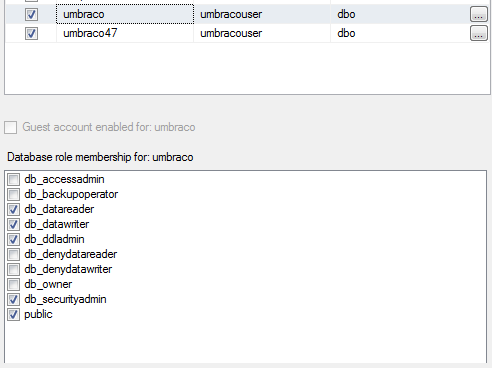The image size is (492, 368).
Task: Uncheck the db_ddladmin role
Action: coord(13,239)
